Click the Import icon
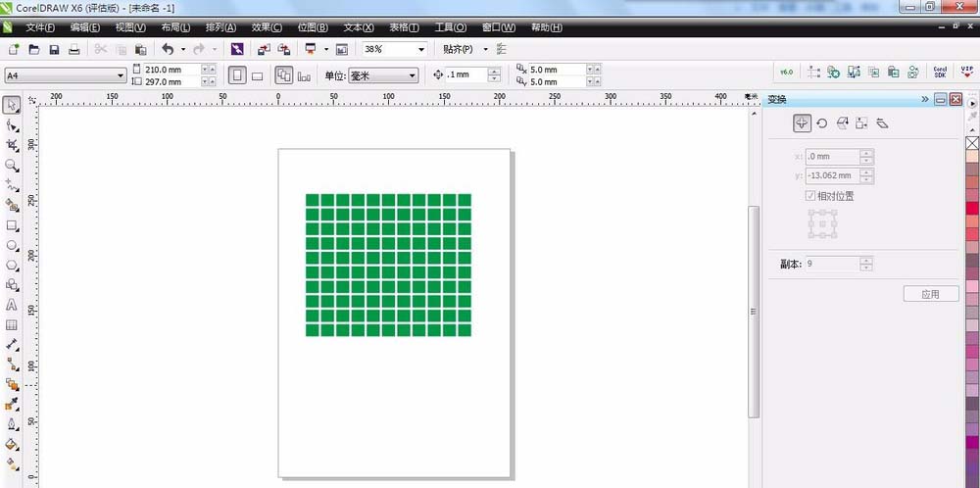980x488 pixels. [x=264, y=49]
